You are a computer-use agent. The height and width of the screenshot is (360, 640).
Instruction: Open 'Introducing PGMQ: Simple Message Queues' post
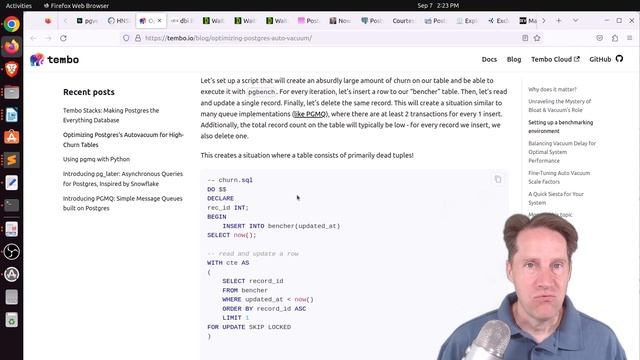(x=122, y=203)
